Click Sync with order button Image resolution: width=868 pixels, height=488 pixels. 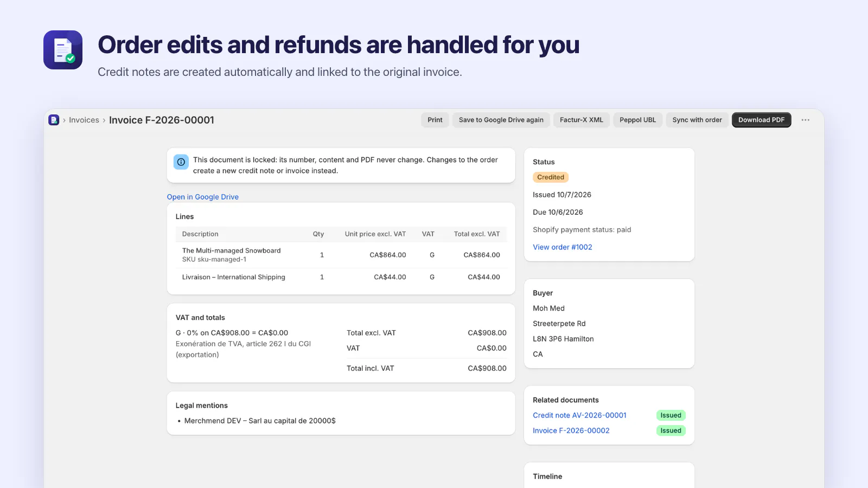click(697, 120)
